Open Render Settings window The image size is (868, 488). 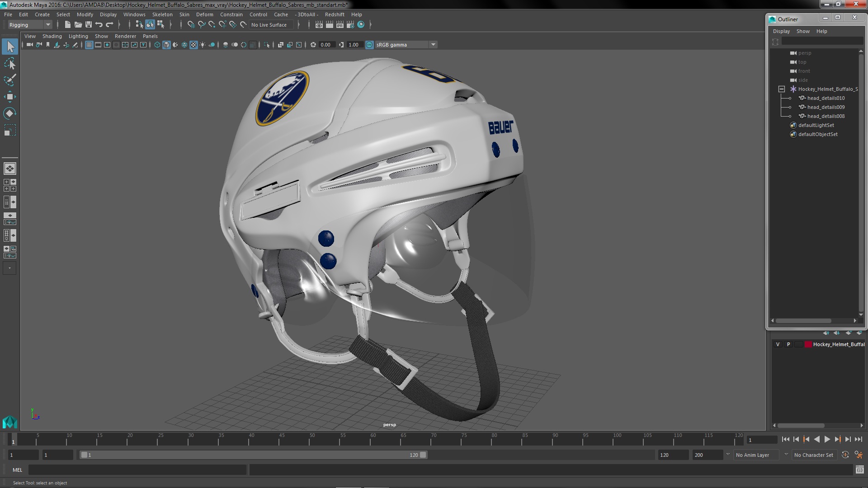pos(350,25)
